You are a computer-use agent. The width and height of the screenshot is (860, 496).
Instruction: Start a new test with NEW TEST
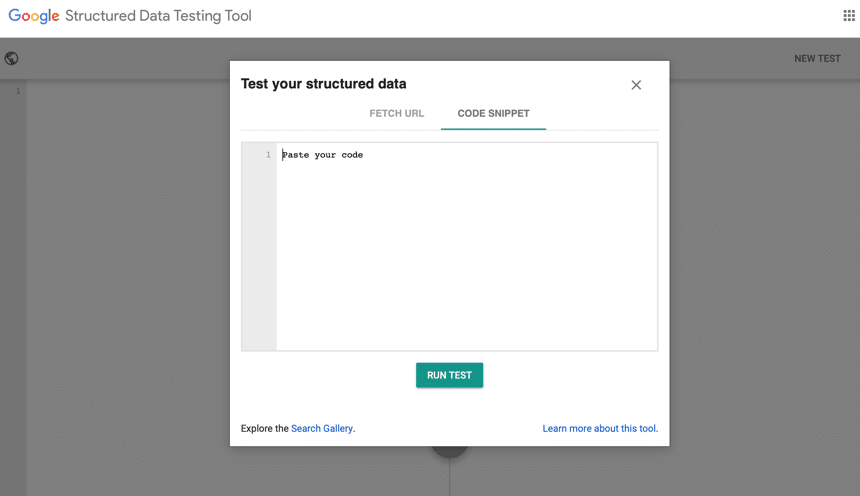coord(817,59)
